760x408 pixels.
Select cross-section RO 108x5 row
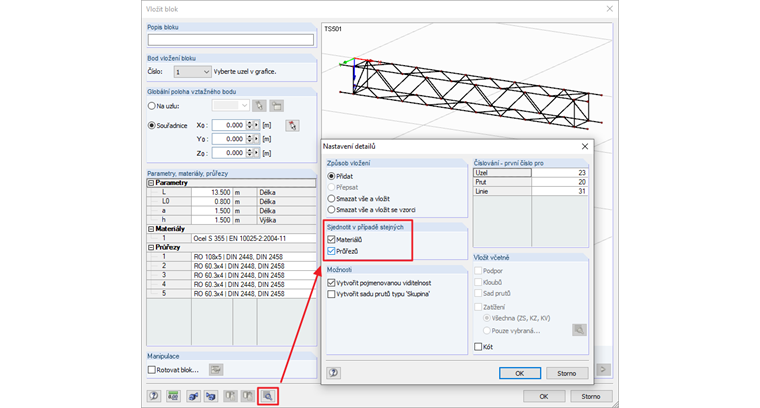232,257
